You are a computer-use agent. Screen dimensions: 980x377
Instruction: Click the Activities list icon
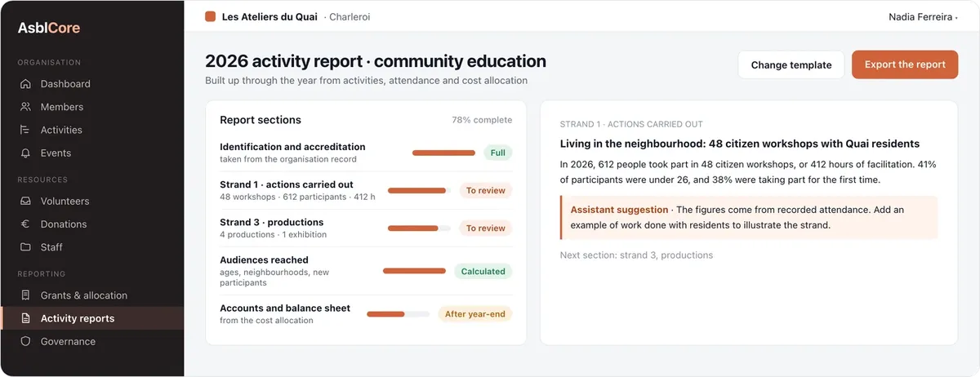[25, 130]
